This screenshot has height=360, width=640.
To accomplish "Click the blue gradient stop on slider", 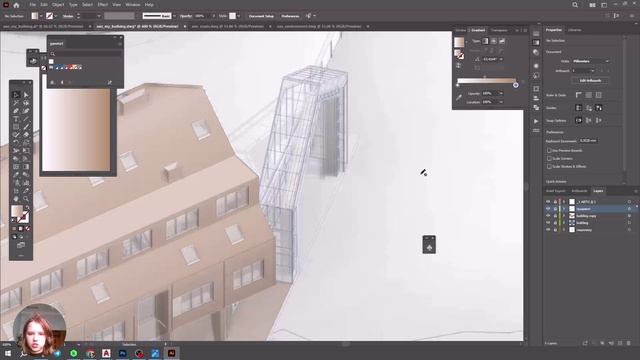I will [516, 85].
